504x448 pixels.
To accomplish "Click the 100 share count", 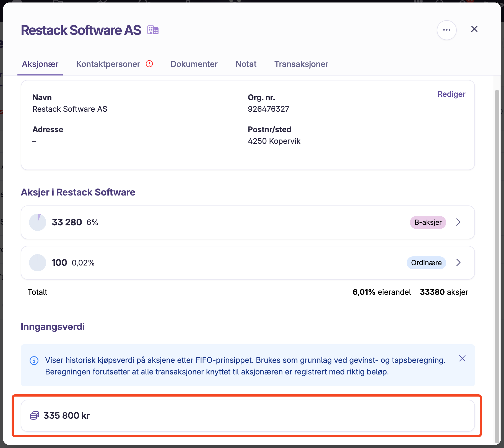I will (x=59, y=262).
